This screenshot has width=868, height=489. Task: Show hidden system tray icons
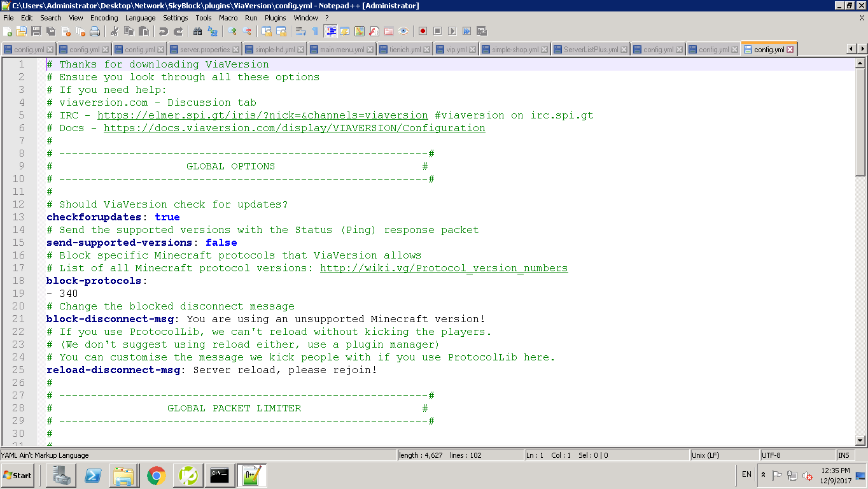tap(763, 475)
